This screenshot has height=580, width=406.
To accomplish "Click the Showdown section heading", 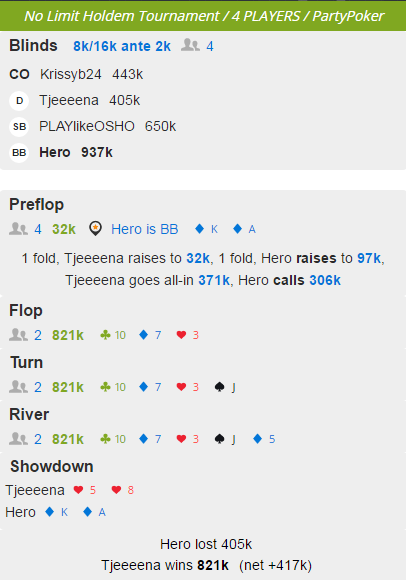I will (51, 466).
